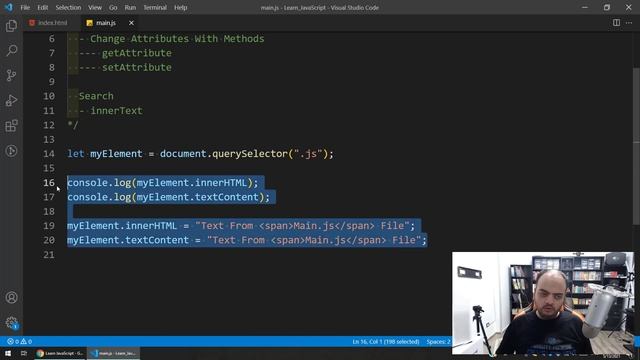Change indentation via Spaces: 2
Viewport: 640px width, 360px height.
(438, 341)
